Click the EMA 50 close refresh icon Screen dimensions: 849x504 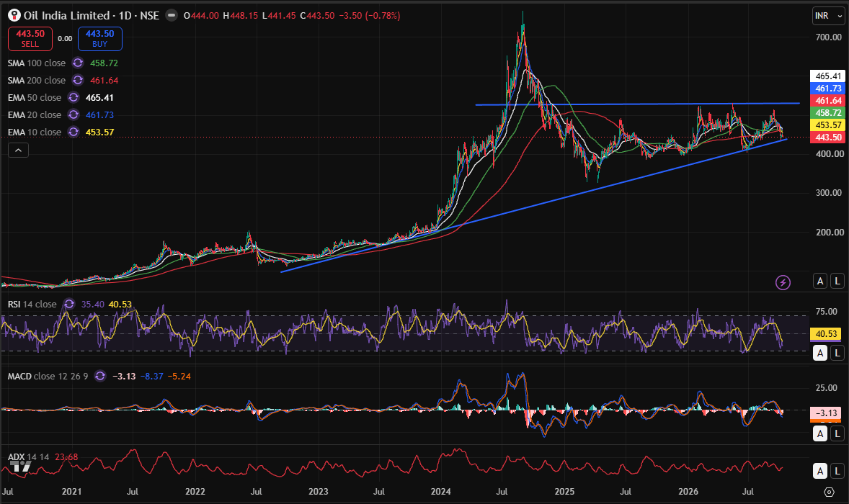[74, 97]
